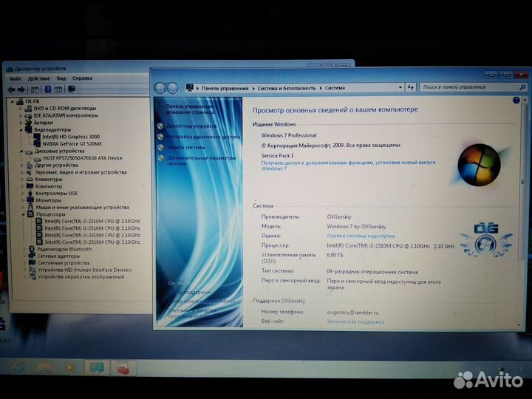The width and height of the screenshot is (532, 399).
Task: Collapse the Видеоадаптеры node
Action: point(21,130)
